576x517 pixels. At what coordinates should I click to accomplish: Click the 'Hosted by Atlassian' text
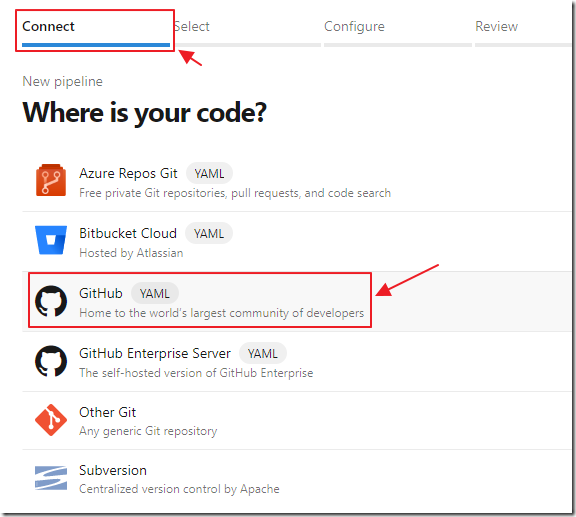click(x=131, y=253)
